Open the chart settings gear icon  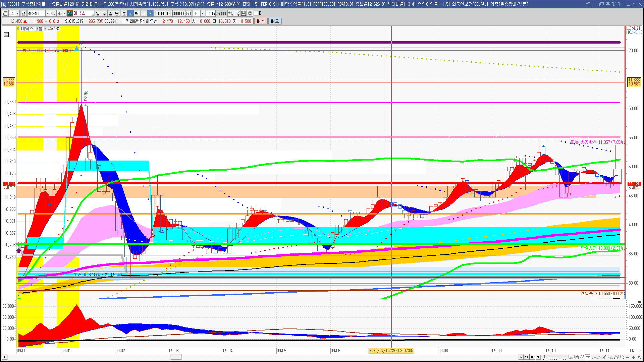tap(250, 13)
